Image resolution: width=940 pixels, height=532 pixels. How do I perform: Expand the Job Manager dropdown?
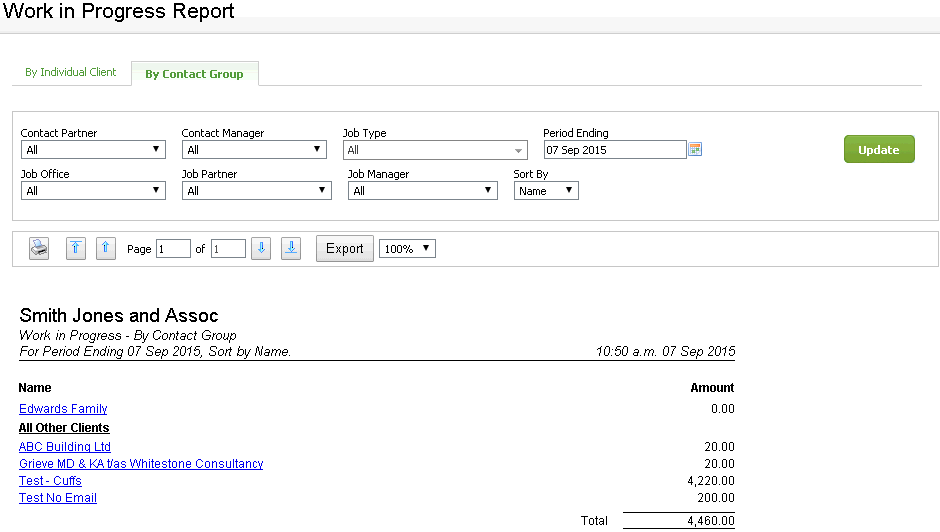422,191
